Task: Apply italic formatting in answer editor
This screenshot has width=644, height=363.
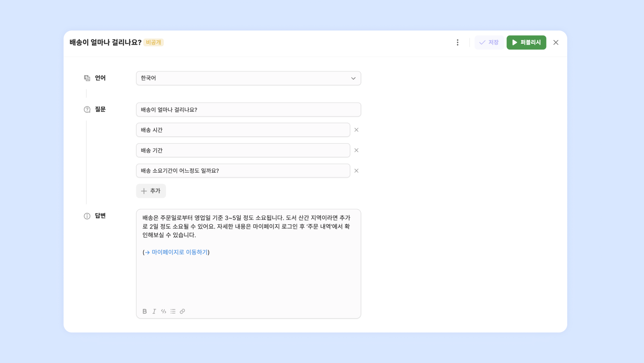Action: click(154, 311)
